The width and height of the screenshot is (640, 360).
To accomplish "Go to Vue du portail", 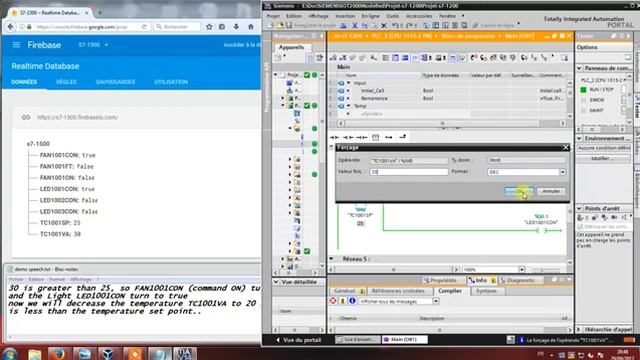I will click(298, 340).
